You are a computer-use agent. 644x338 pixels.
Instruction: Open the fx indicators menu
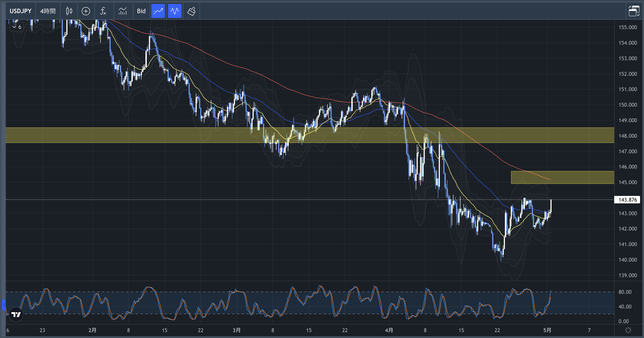coord(103,11)
